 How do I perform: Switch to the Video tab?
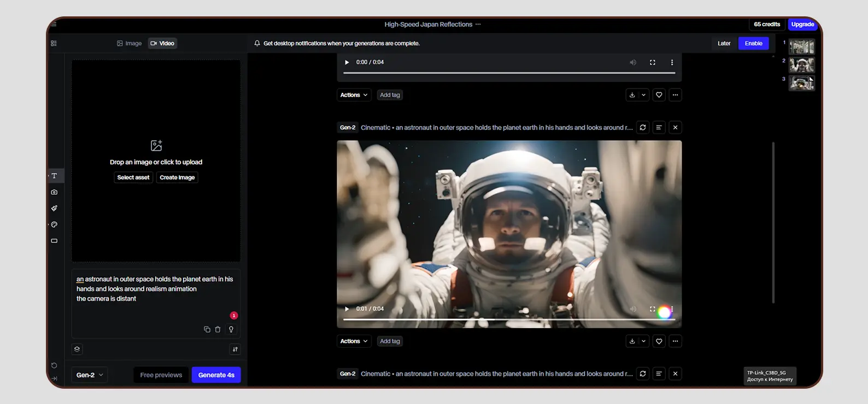point(162,43)
